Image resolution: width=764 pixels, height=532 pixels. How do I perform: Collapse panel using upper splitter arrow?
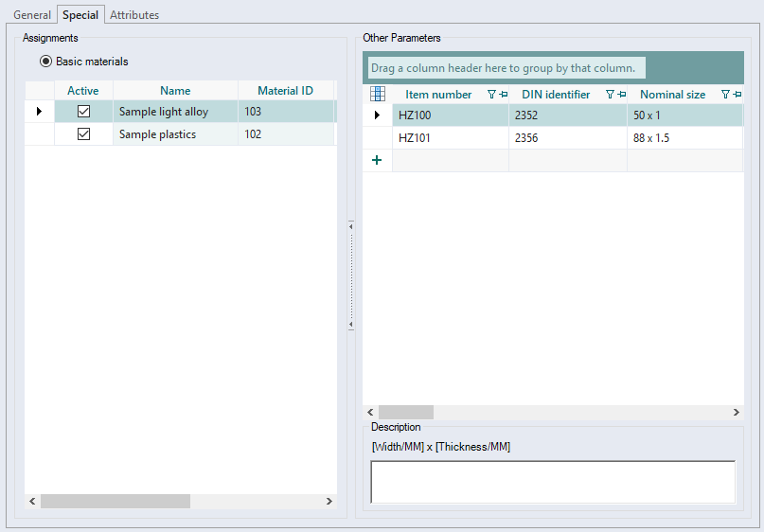[x=350, y=225]
